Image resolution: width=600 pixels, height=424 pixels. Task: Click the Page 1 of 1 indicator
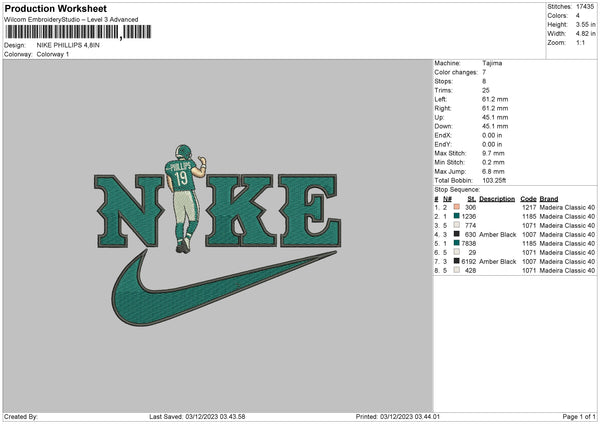coord(579,416)
